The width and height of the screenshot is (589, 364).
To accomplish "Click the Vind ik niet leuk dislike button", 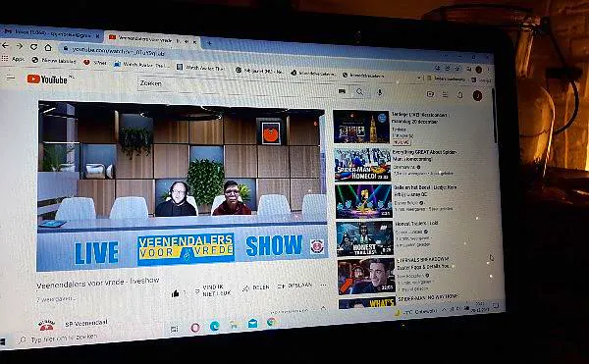I will coord(213,290).
